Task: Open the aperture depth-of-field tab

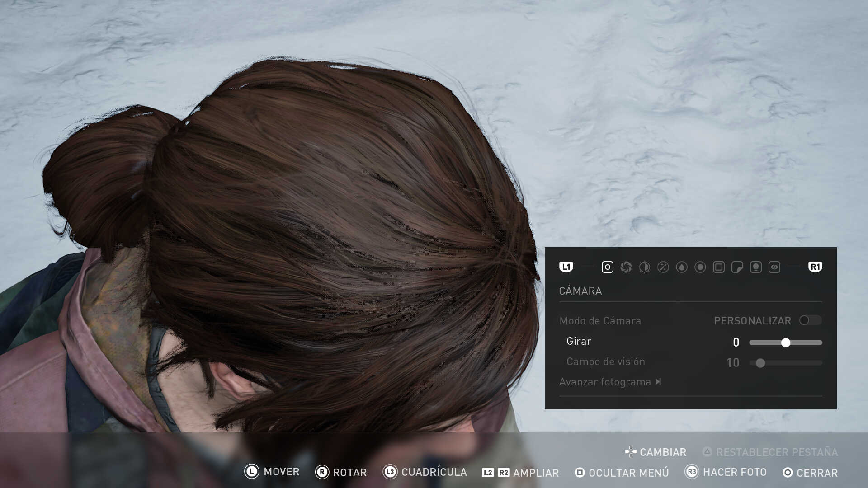Action: (626, 267)
